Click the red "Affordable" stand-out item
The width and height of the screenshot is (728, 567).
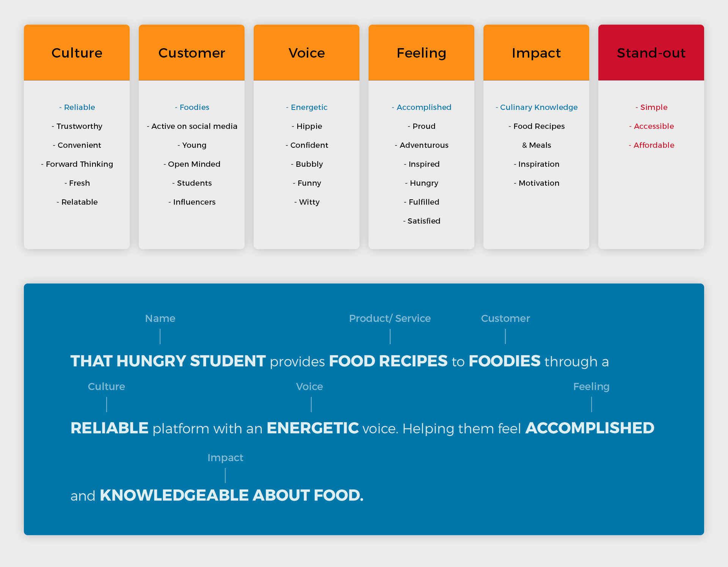pyautogui.click(x=651, y=145)
